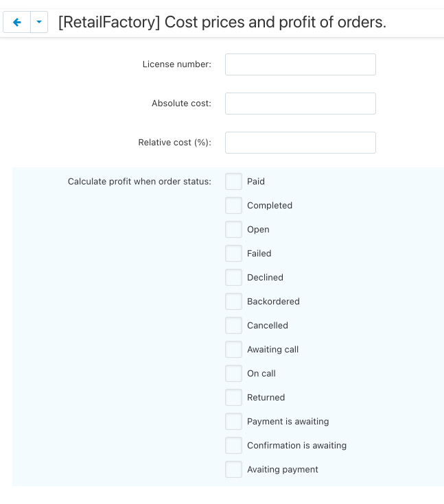This screenshot has height=504, width=444.
Task: Enable Backordered order status
Action: coord(234,302)
